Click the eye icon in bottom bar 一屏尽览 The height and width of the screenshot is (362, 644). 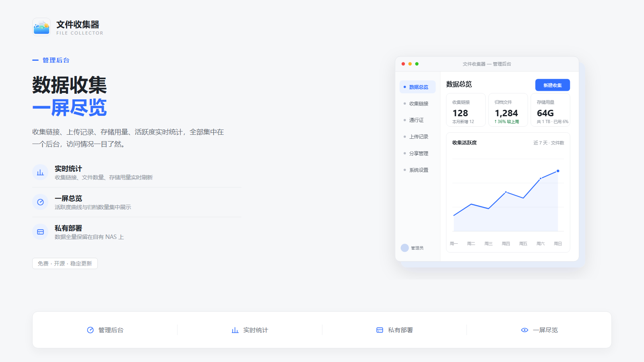click(524, 330)
